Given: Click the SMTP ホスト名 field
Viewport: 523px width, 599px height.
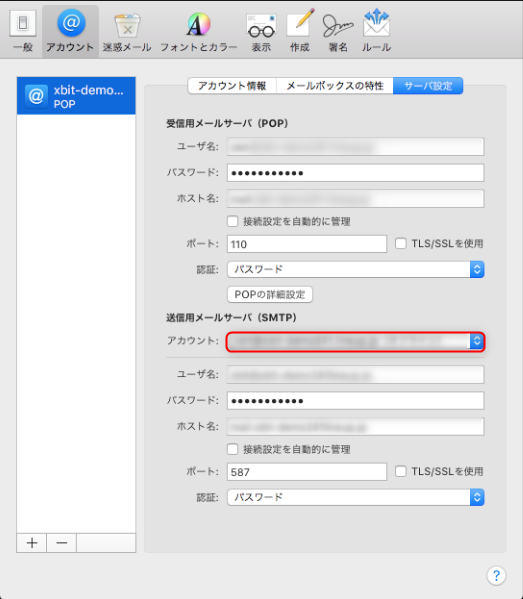Looking at the screenshot, I should pyautogui.click(x=356, y=427).
